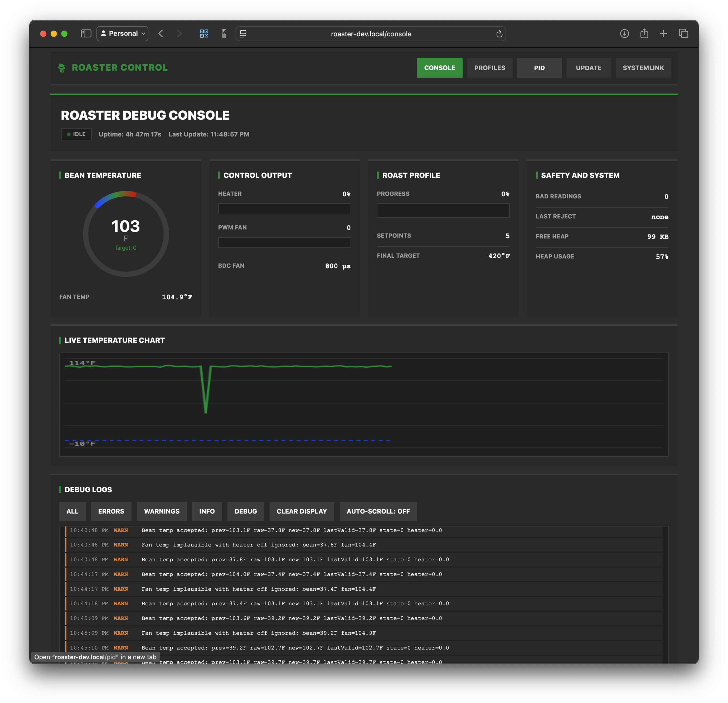The width and height of the screenshot is (728, 703).
Task: Click the PWM FAN output bar
Action: click(x=284, y=242)
